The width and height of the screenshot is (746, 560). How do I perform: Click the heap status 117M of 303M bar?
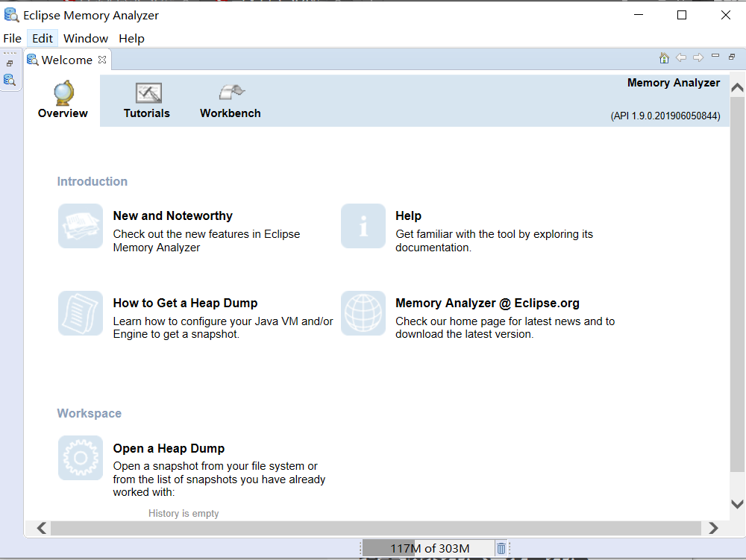[x=427, y=549]
